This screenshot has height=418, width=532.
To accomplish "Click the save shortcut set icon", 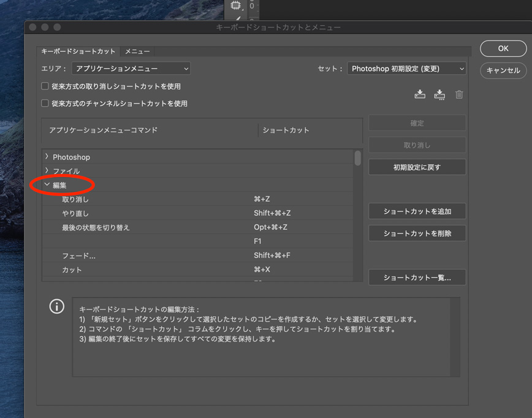I will coord(420,94).
